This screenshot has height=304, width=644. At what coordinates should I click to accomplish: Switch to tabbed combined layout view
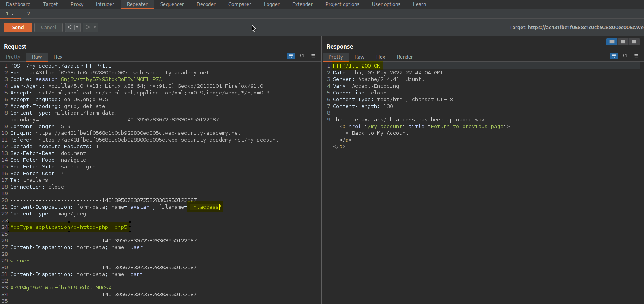point(634,42)
